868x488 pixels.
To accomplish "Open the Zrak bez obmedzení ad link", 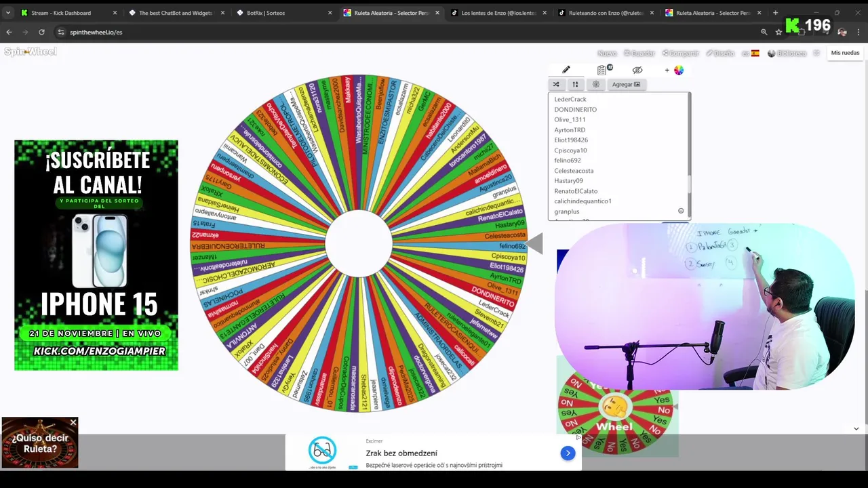I will 401,453.
